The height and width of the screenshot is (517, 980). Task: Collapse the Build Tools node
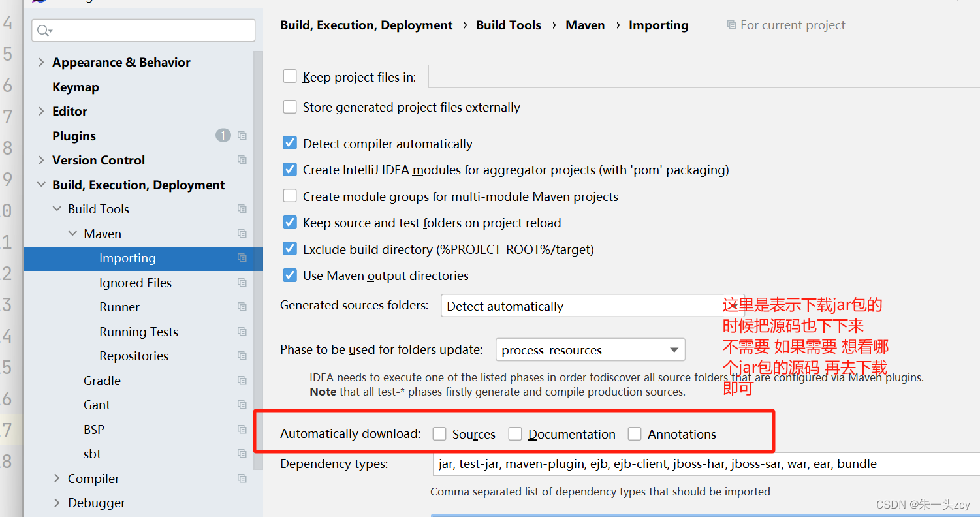point(57,209)
